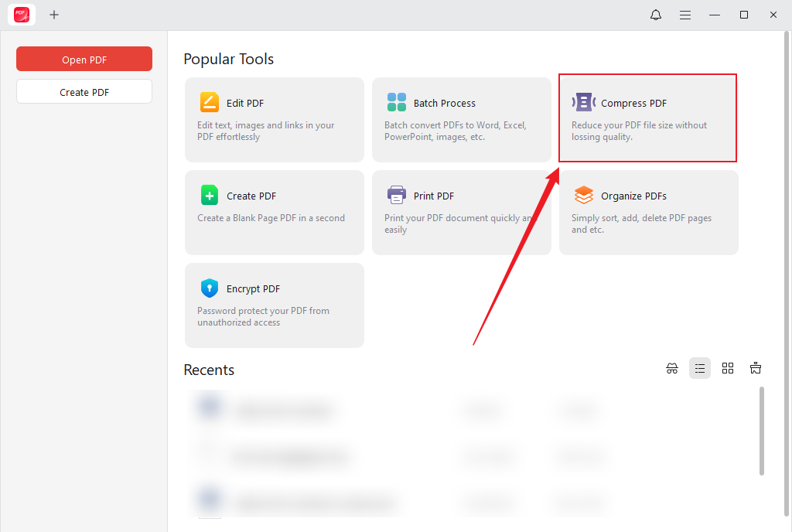Enable privacy mode for Recents

coord(671,368)
